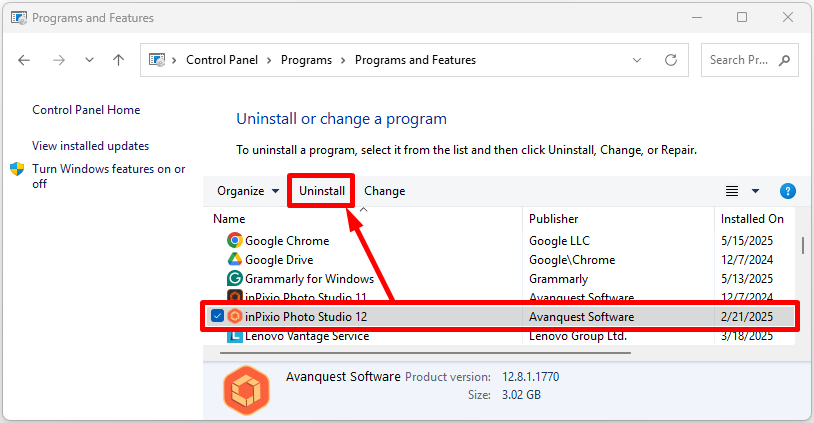Click the 5/13/2025 install date

(747, 279)
